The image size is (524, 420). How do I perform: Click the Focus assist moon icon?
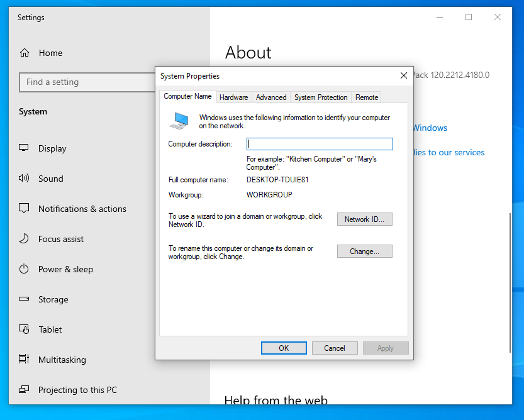click(x=24, y=239)
